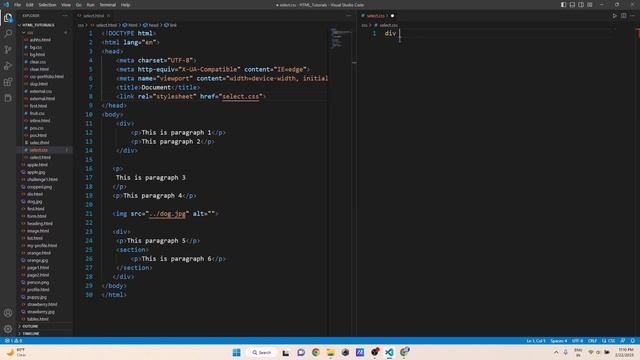Click the weather widget on the taskbar
The height and width of the screenshot is (360, 640).
point(16,352)
